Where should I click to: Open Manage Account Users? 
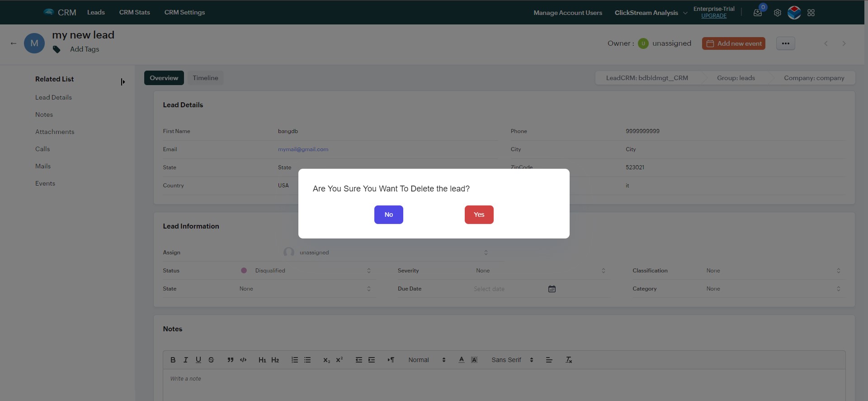[568, 13]
